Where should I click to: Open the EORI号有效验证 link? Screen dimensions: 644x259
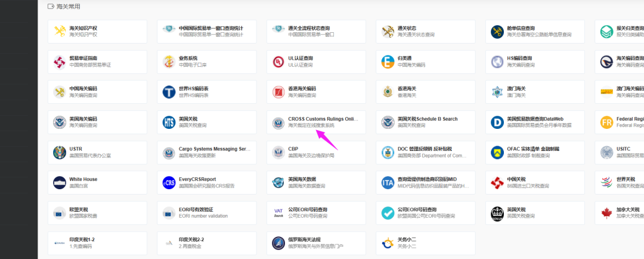tap(206, 213)
